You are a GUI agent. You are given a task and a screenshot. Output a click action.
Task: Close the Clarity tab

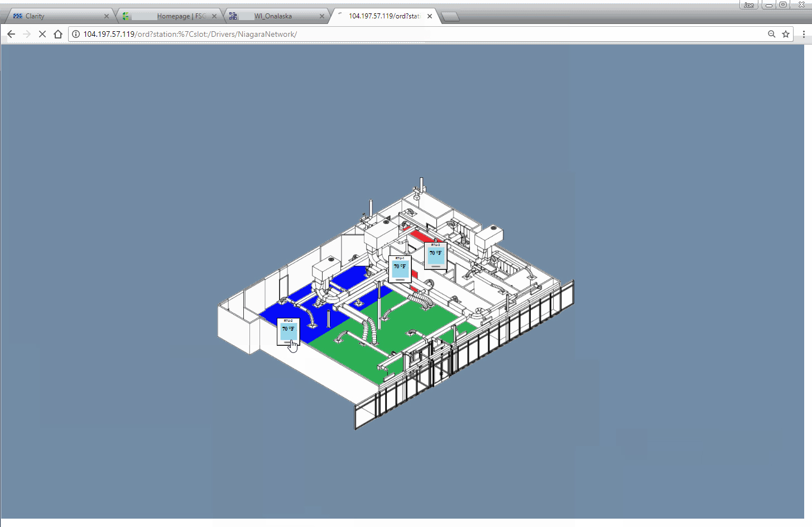click(107, 16)
